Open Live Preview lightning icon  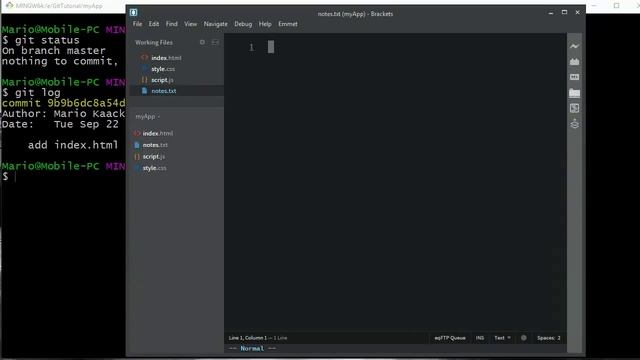[574, 46]
